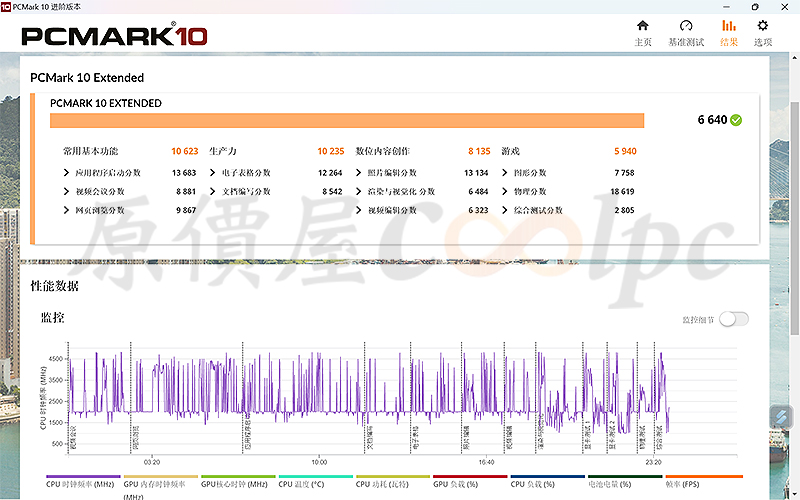Toggle CPU 温度 (°C) legend series
This screenshot has width=800, height=500.
coord(315,482)
